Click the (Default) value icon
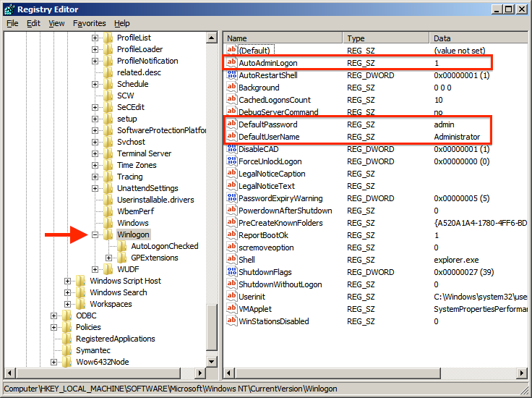Viewport: 532px width, 398px height. [232, 50]
